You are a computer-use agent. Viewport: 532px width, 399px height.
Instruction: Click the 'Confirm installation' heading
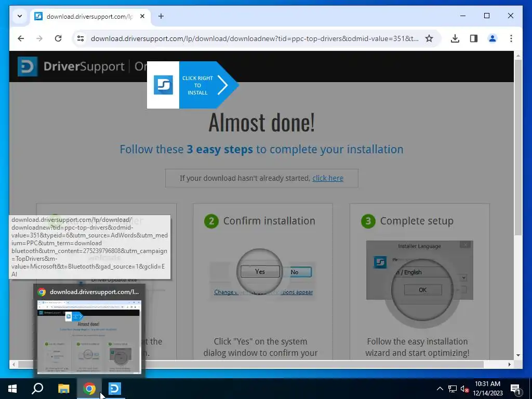point(269,221)
